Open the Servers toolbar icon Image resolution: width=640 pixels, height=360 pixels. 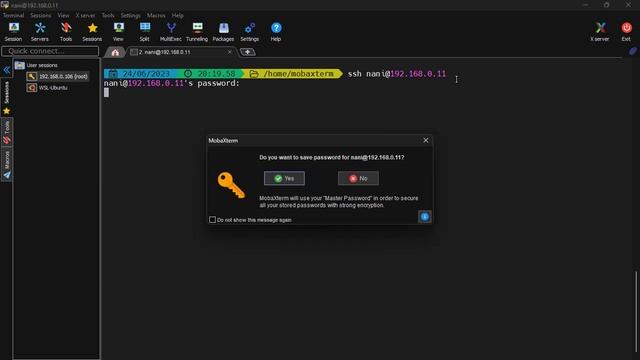40,32
